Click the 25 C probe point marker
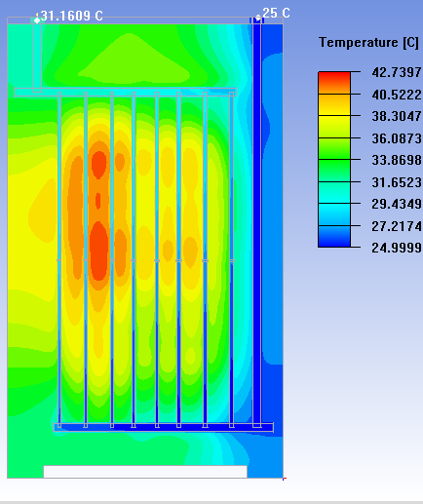Image resolution: width=423 pixels, height=504 pixels. (258, 19)
